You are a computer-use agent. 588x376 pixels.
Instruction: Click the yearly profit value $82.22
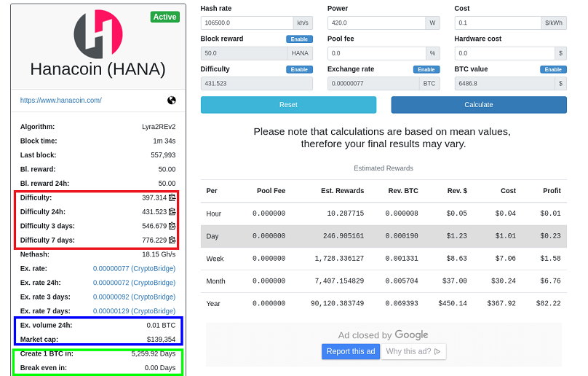pyautogui.click(x=548, y=304)
